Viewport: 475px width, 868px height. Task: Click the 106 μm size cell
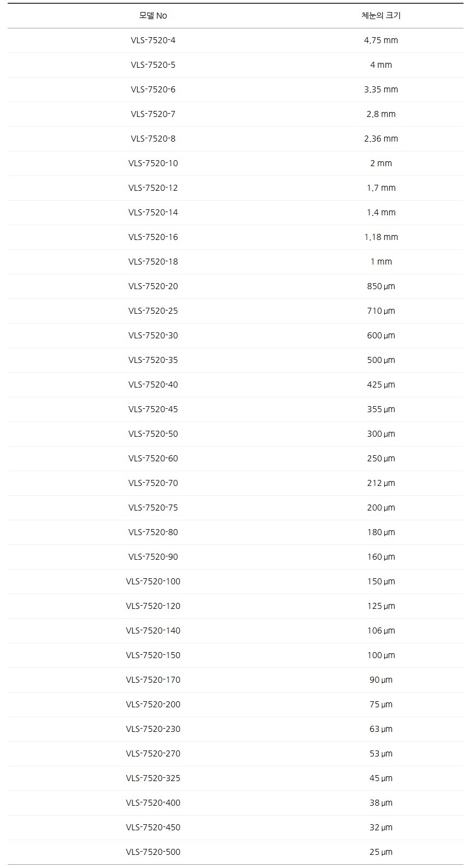click(381, 631)
